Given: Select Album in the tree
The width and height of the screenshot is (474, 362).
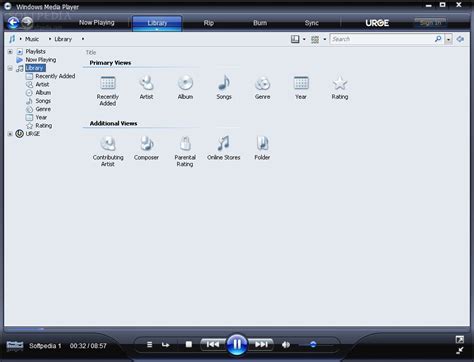Looking at the screenshot, I should (x=43, y=92).
